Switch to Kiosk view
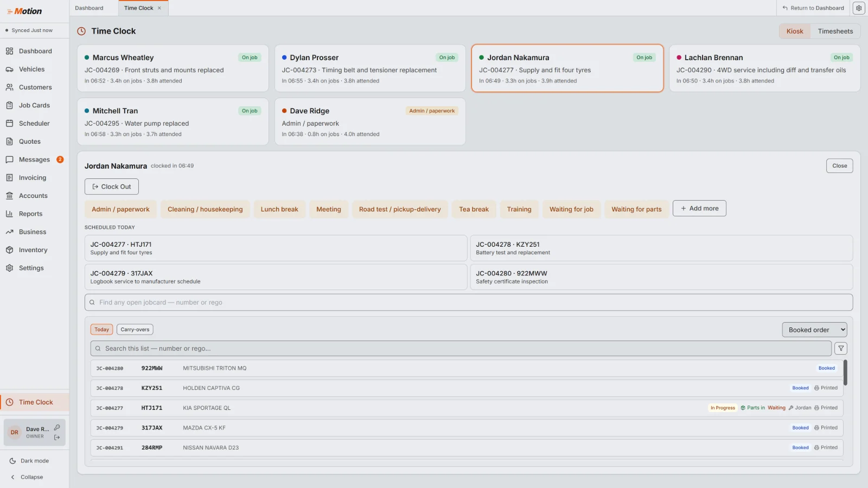Image resolution: width=868 pixels, height=488 pixels. click(795, 31)
